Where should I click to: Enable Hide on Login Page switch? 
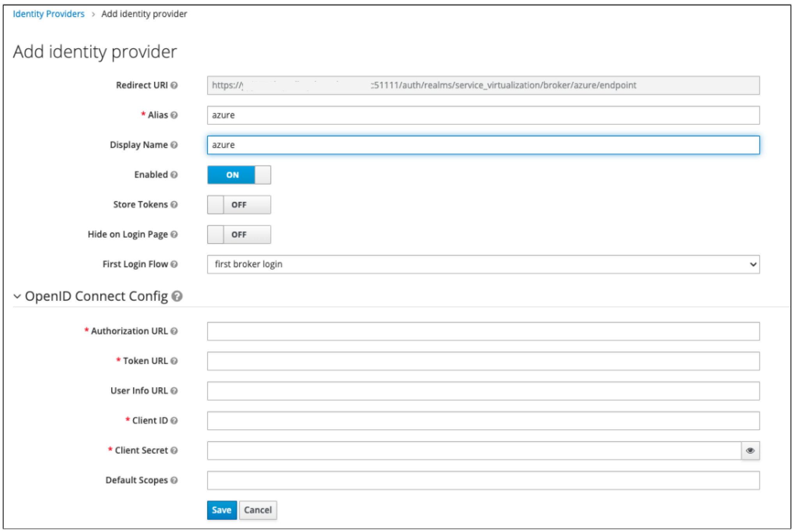tap(239, 235)
